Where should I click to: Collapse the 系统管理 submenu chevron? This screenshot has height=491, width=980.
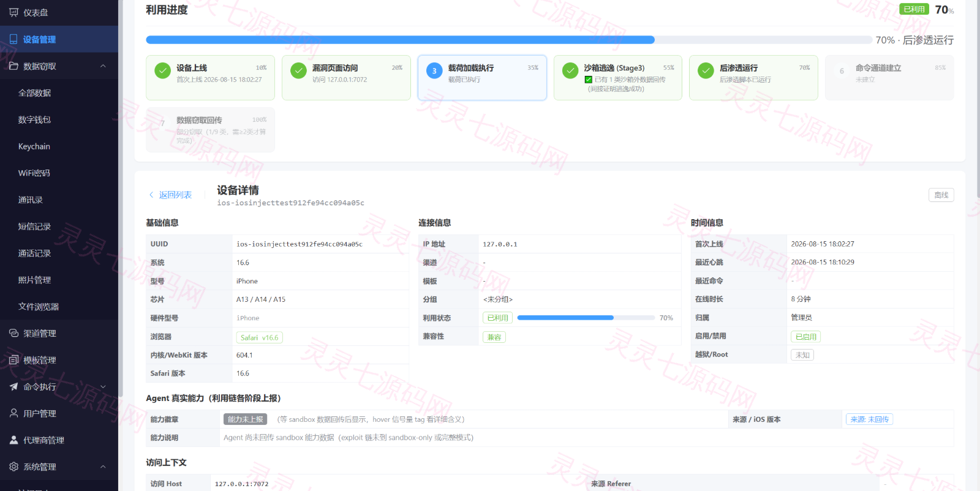(103, 467)
